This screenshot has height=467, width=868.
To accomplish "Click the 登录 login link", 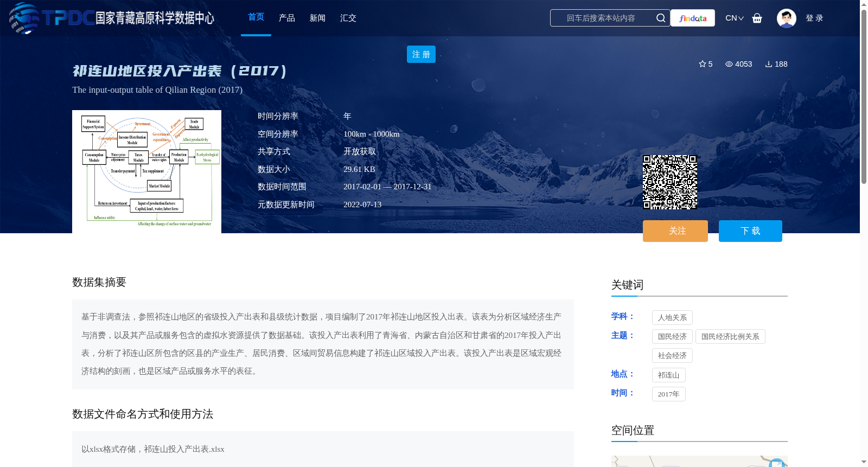I will point(814,18).
